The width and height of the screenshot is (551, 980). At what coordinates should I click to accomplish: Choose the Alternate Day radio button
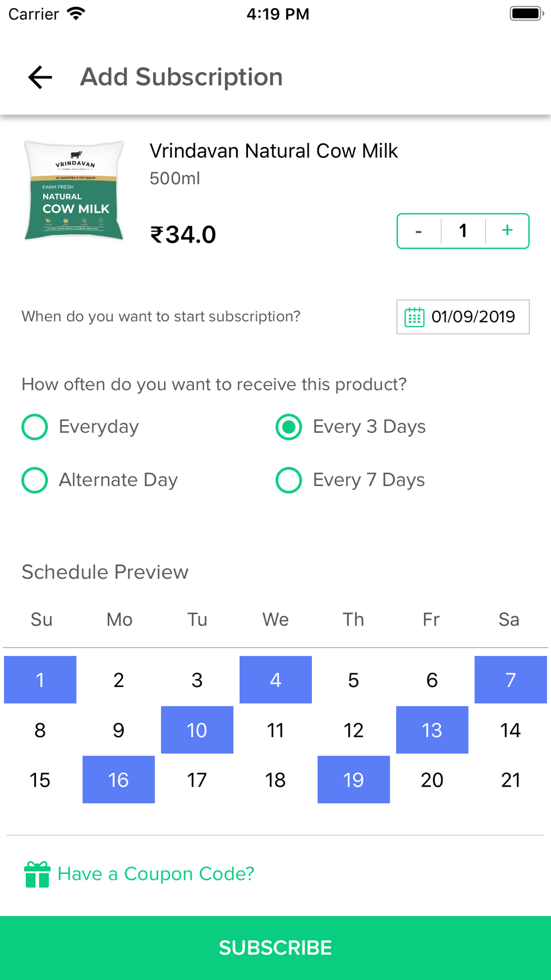[100, 480]
